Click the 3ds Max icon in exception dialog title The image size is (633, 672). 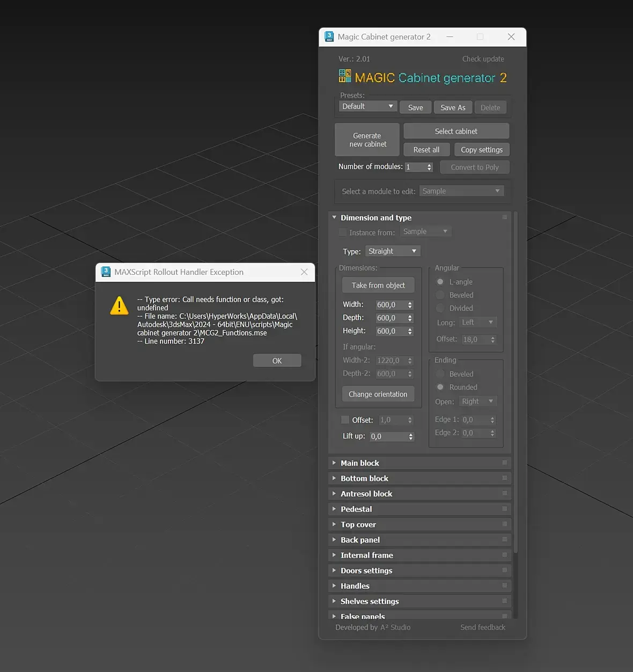(106, 272)
